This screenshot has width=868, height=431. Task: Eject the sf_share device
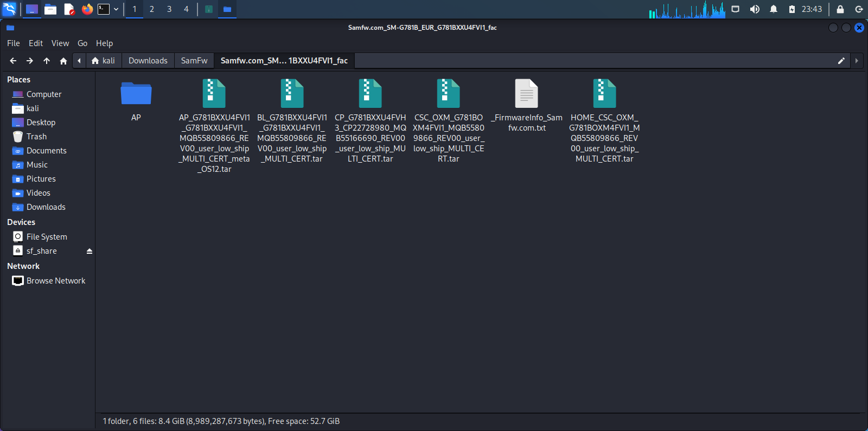90,251
